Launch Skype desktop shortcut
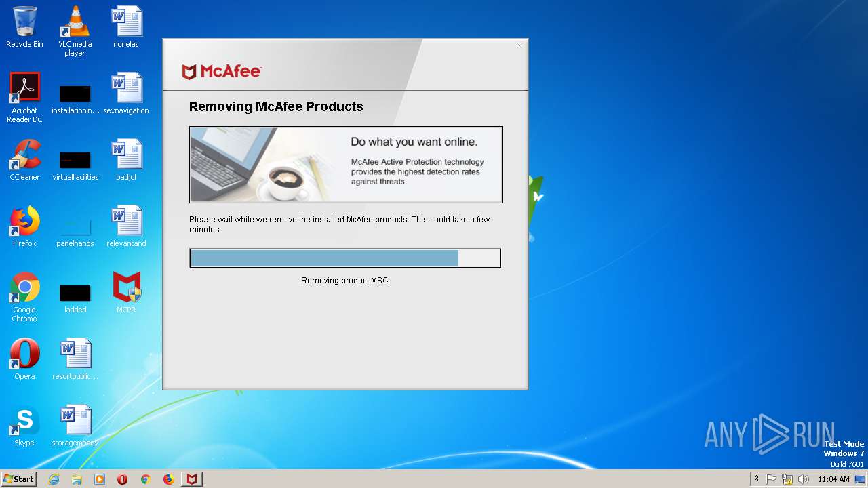The height and width of the screenshot is (488, 868). click(x=24, y=426)
